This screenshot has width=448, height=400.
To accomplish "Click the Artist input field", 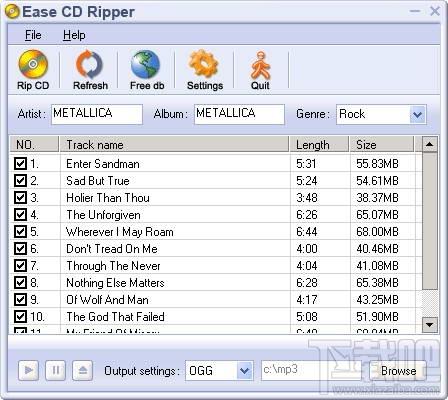I will (97, 114).
